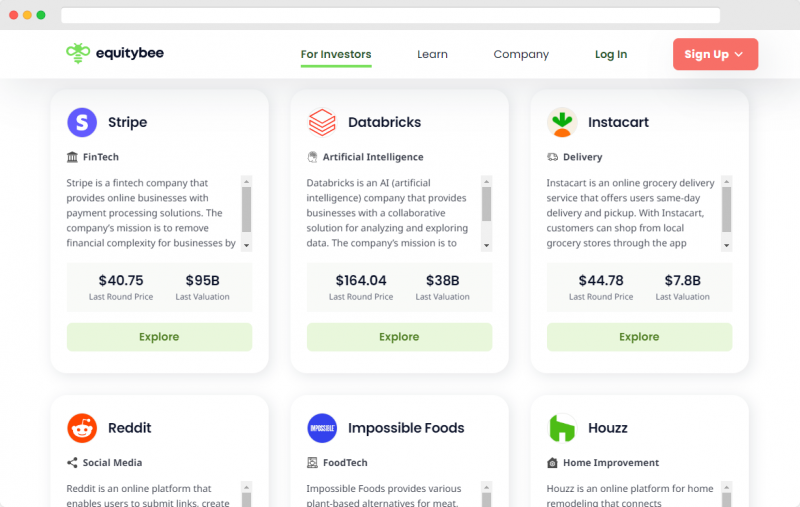Click the FinTech bank building icon

coord(72,157)
